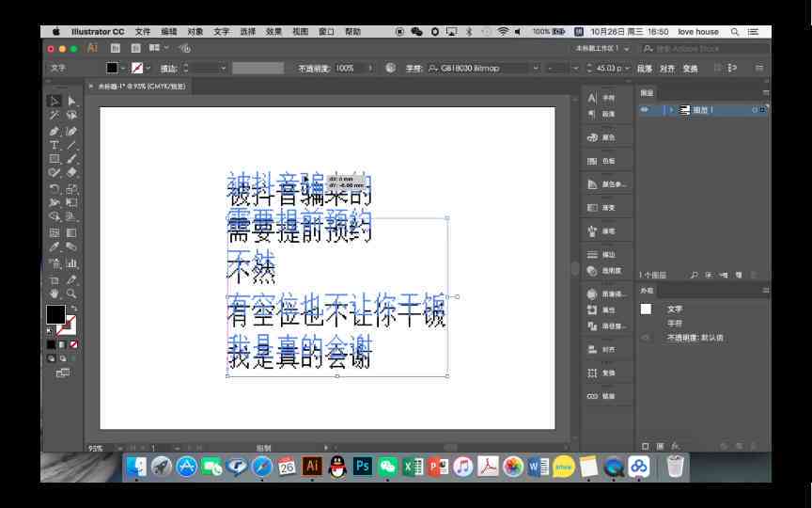
Task: Select the Magic Wand tool
Action: coord(54,115)
